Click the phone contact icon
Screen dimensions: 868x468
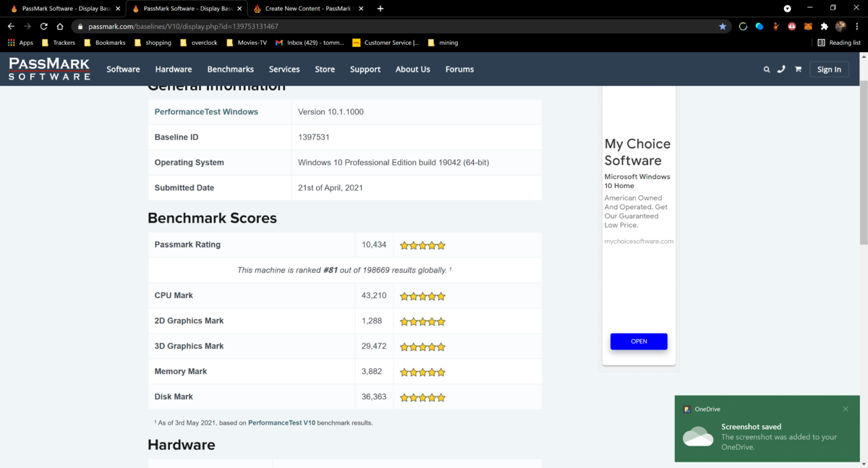coord(781,69)
